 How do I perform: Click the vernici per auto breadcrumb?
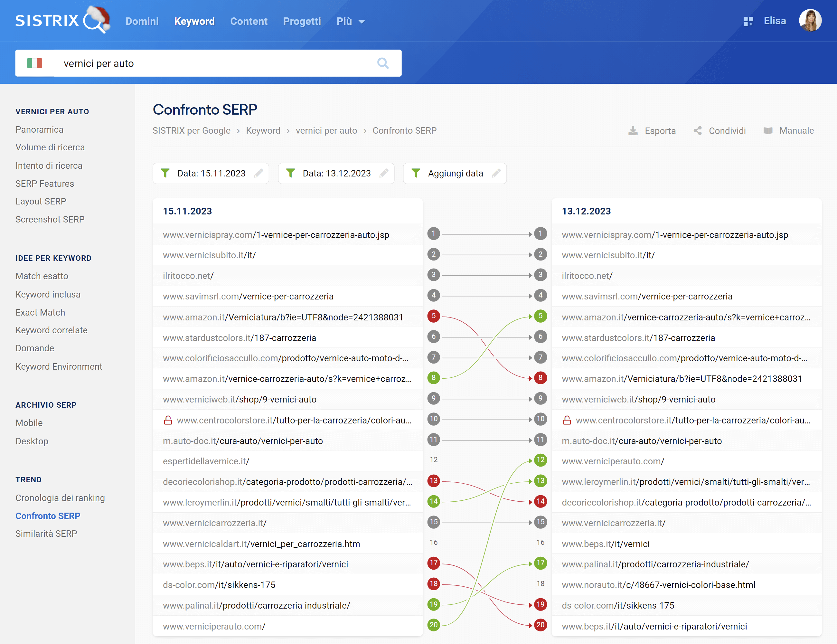[x=326, y=131]
